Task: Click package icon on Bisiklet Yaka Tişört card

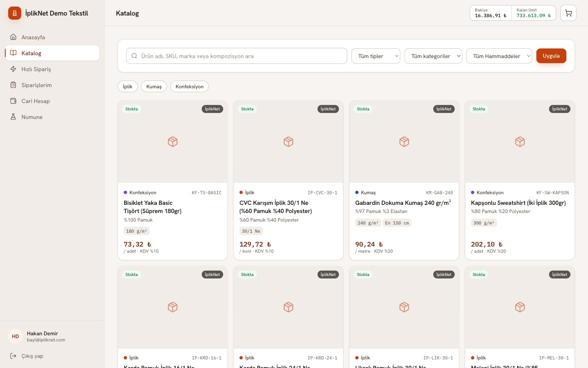Action: tap(173, 142)
